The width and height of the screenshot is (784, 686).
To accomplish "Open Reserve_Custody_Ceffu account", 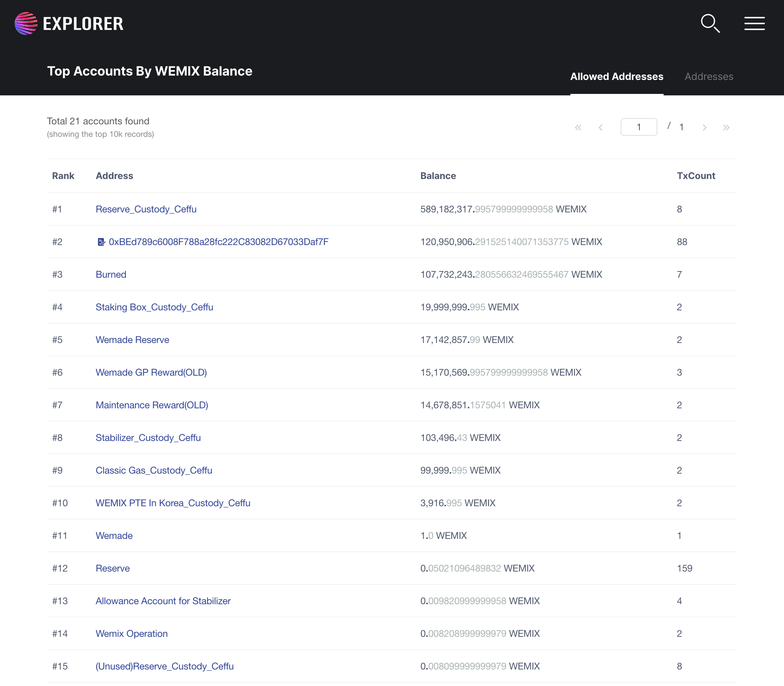I will click(146, 209).
